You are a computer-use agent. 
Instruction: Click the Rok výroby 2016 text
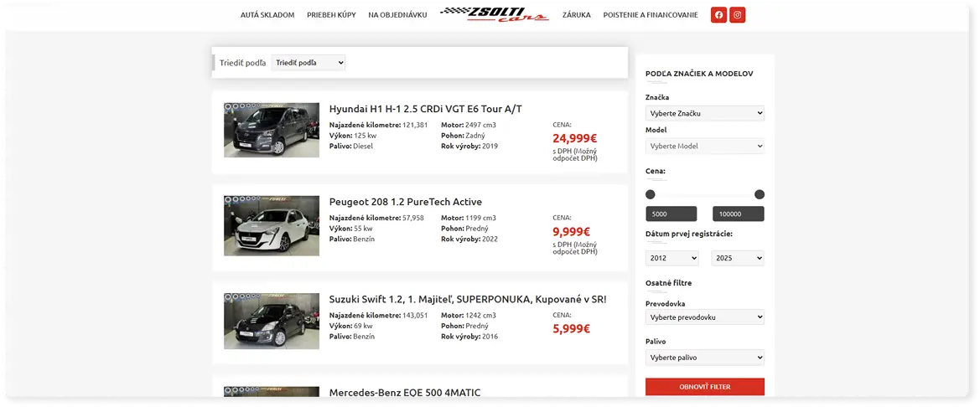coord(469,337)
